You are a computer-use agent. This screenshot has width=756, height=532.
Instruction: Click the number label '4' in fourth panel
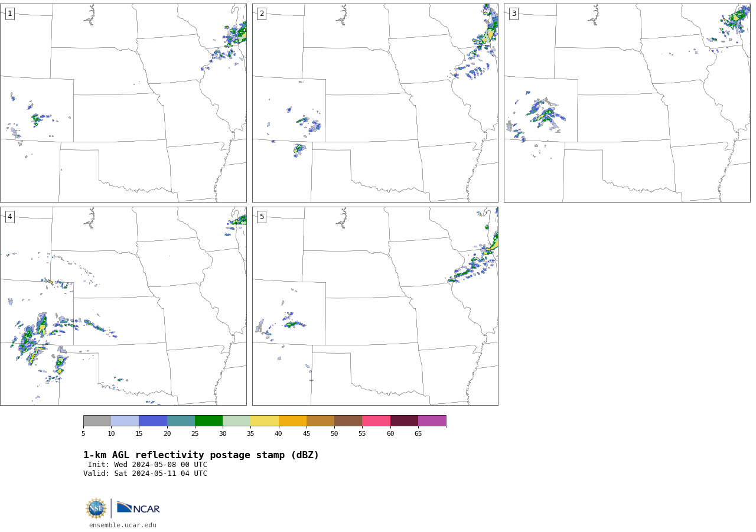[9, 217]
